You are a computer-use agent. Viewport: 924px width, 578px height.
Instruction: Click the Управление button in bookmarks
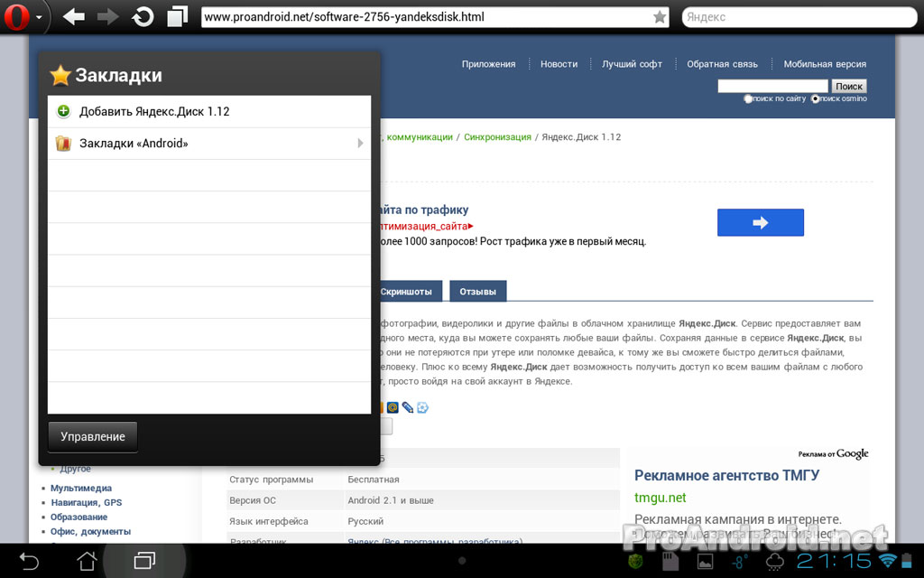click(x=93, y=437)
